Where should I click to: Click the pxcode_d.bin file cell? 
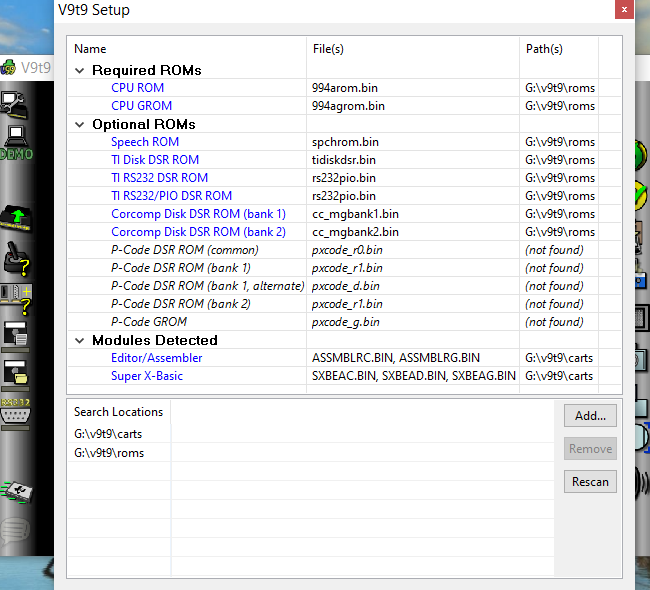pos(345,286)
